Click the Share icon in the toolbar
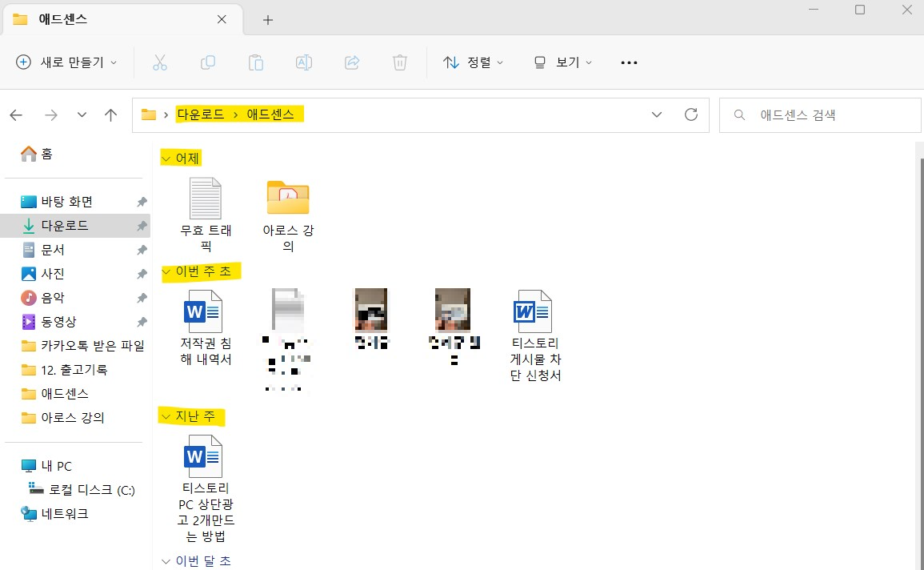The image size is (924, 570). [352, 62]
